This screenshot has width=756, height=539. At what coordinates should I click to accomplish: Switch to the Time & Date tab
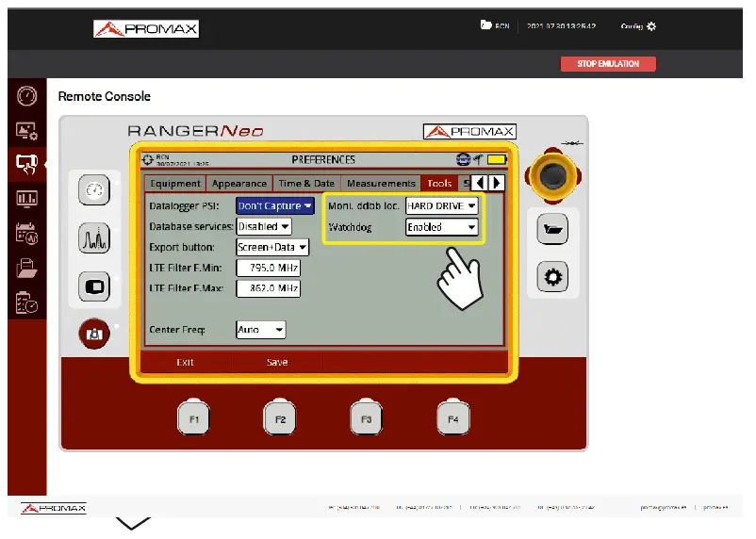coord(306,183)
